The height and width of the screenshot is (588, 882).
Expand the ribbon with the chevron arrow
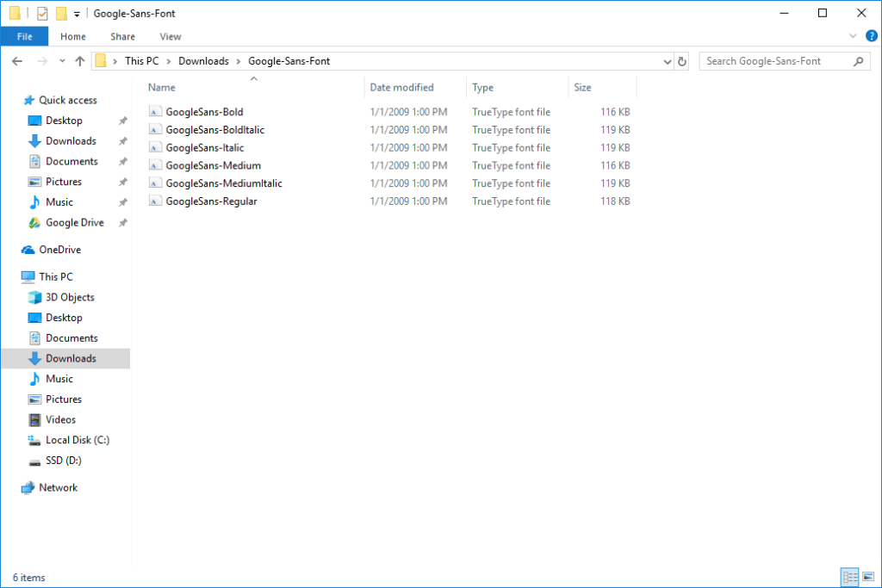(853, 35)
